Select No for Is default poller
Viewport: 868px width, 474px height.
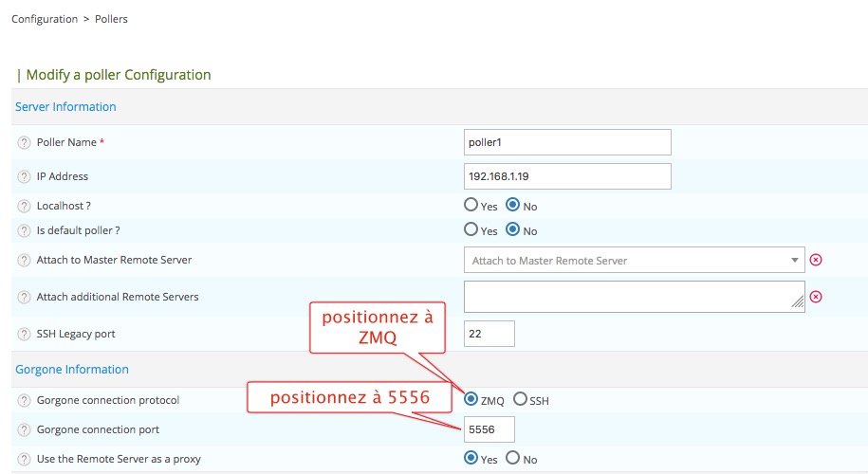[x=513, y=229]
